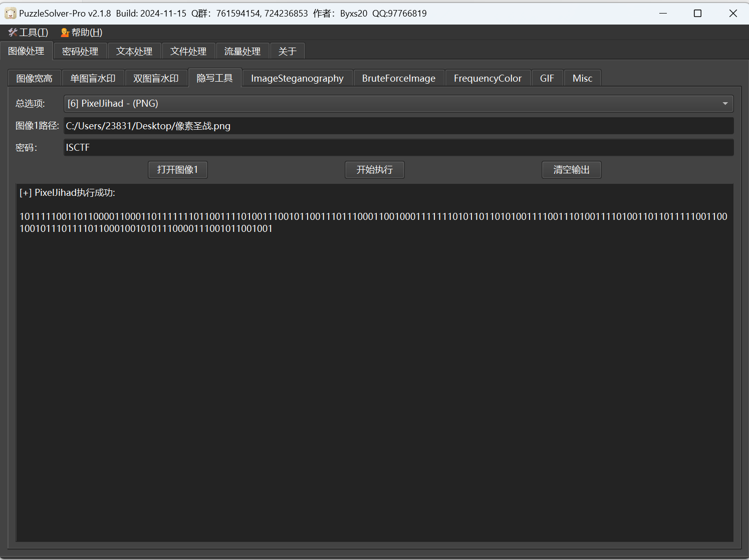The image size is (749, 560).
Task: Click the 开始执行 button
Action: (x=375, y=170)
